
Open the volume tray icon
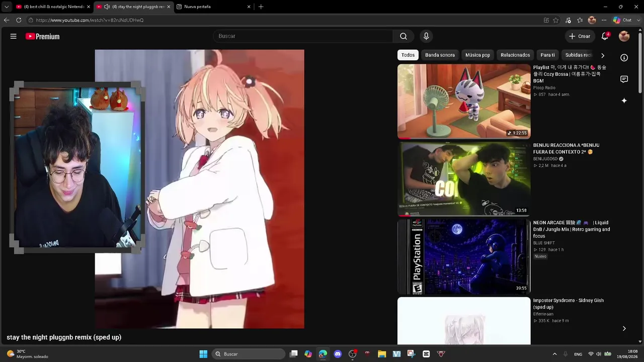(599, 354)
